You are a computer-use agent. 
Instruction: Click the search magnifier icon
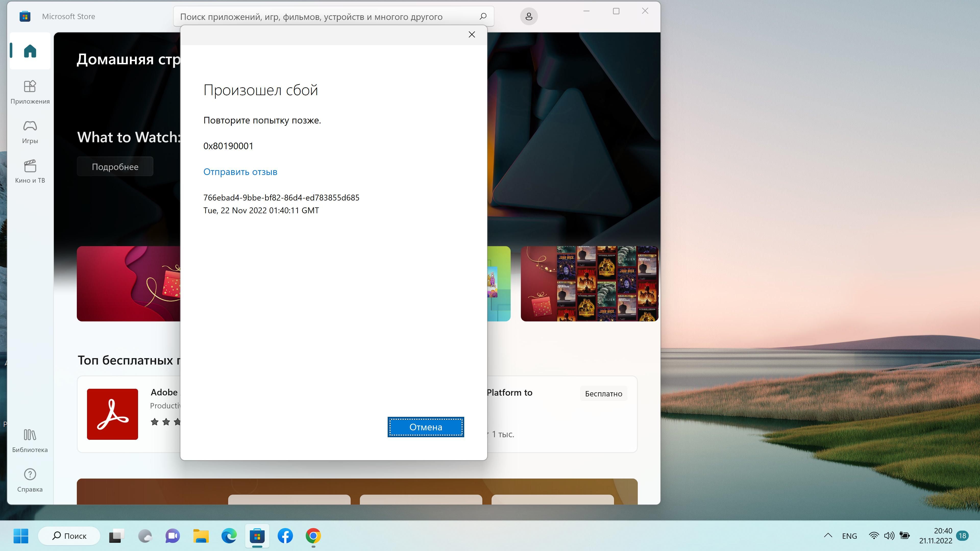(483, 16)
